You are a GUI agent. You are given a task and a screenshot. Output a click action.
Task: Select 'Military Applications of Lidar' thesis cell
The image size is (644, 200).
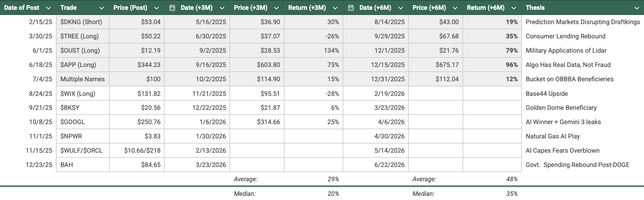point(566,50)
